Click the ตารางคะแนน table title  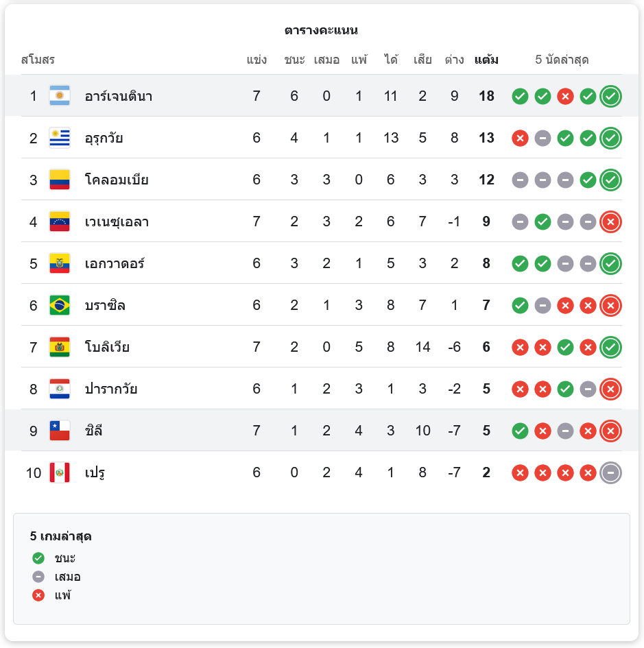(321, 30)
